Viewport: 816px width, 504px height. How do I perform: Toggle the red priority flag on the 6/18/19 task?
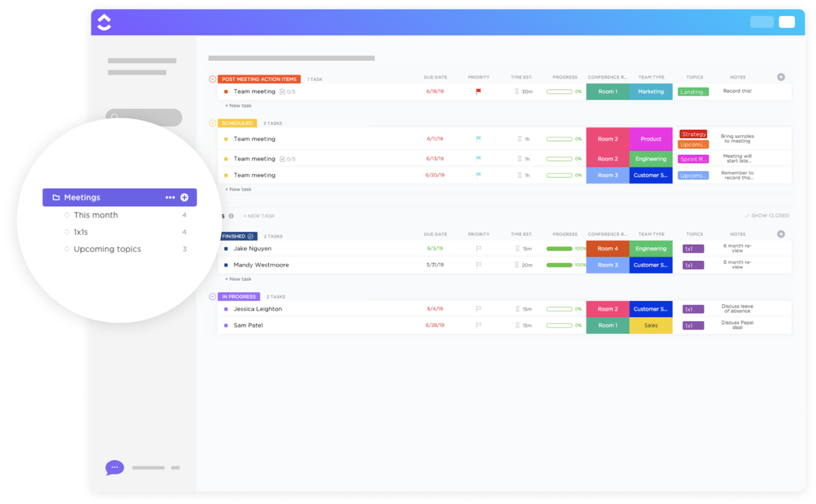(478, 91)
